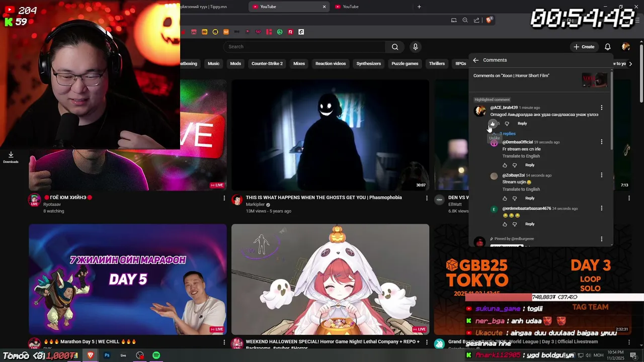This screenshot has width=644, height=362.
Task: Like the @erdenebaatarbaasan4676 reply
Action: click(505, 224)
